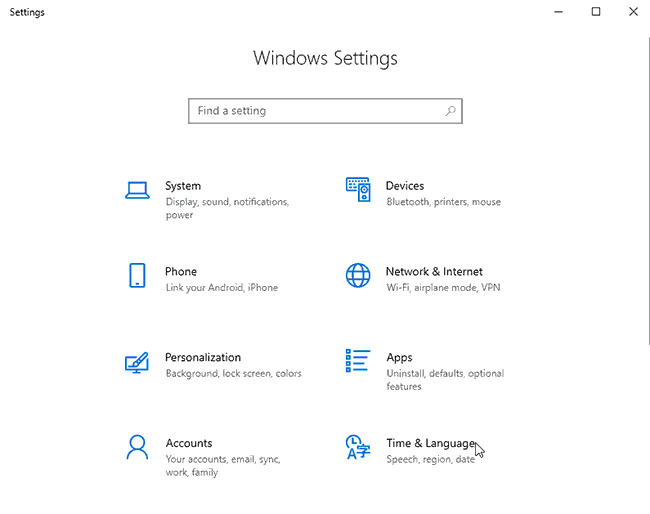
Task: Go to Phone settings title
Action: tap(181, 272)
